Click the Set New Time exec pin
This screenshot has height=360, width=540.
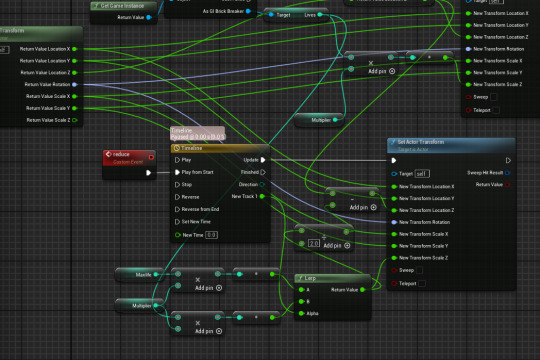[x=177, y=222]
